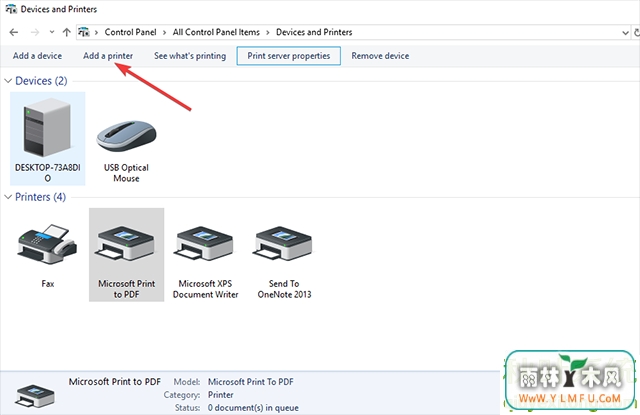The image size is (640, 415).
Task: Click the Back navigation arrow
Action: pos(14,32)
